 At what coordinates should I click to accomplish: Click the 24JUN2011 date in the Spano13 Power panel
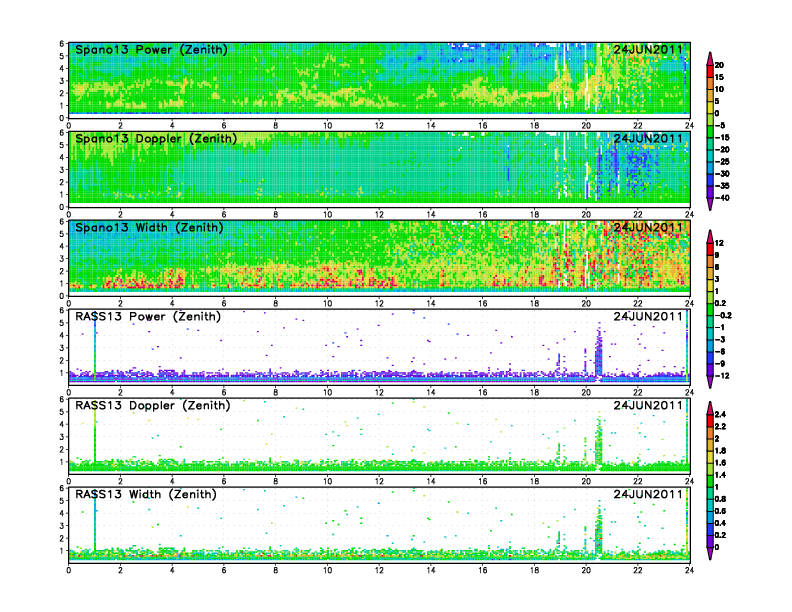coord(648,50)
